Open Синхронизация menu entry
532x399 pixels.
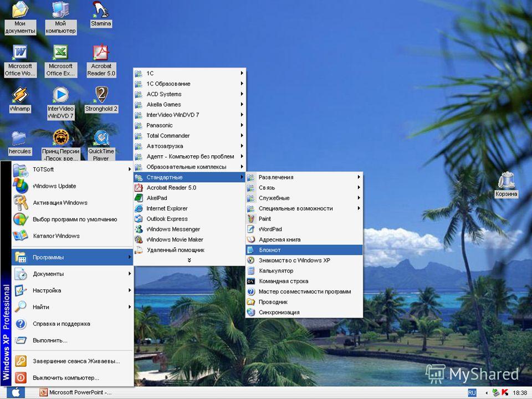[x=304, y=313]
